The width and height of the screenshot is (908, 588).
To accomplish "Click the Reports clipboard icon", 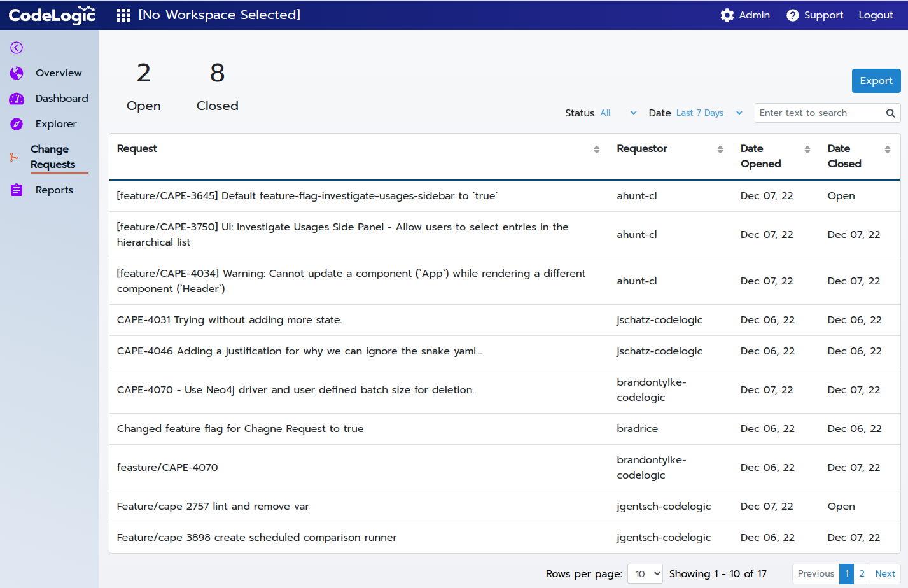I will click(x=17, y=190).
